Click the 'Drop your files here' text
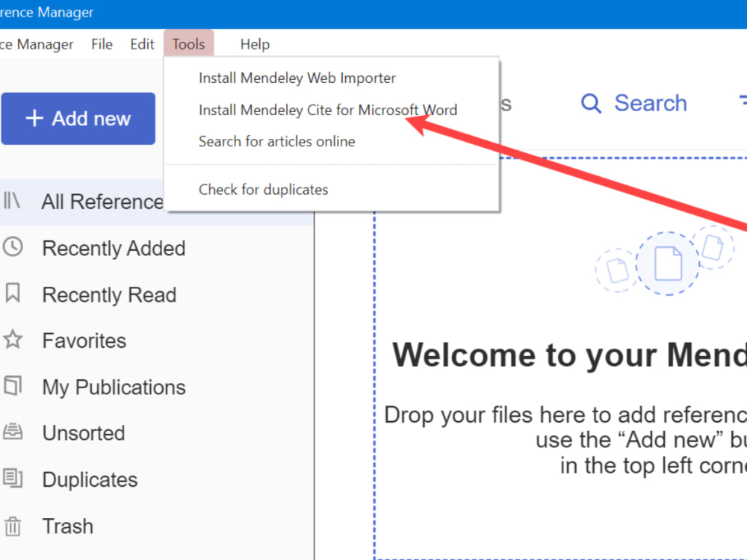Screen dimensions: 747x560 click(565, 415)
